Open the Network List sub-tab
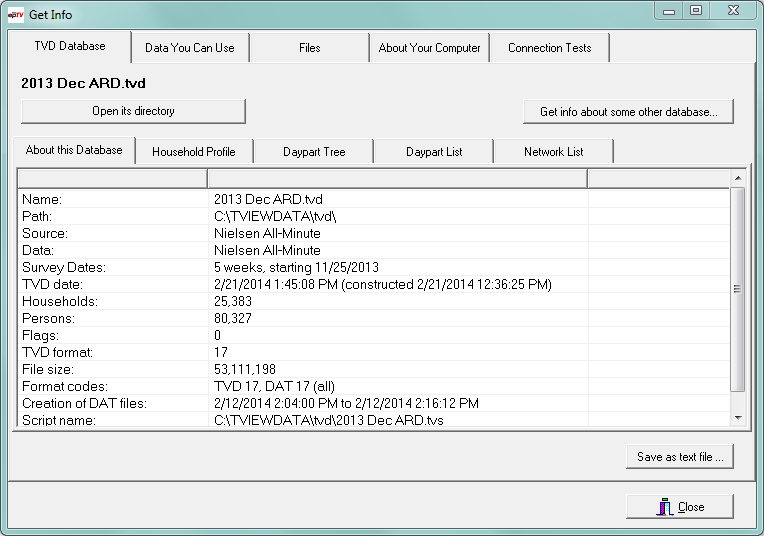764x536 pixels. [x=554, y=152]
